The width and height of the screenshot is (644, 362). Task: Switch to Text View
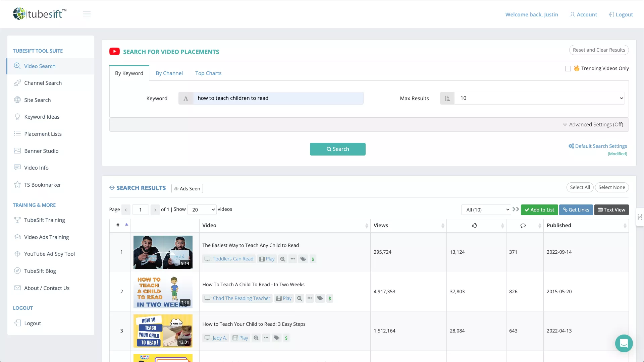611,210
